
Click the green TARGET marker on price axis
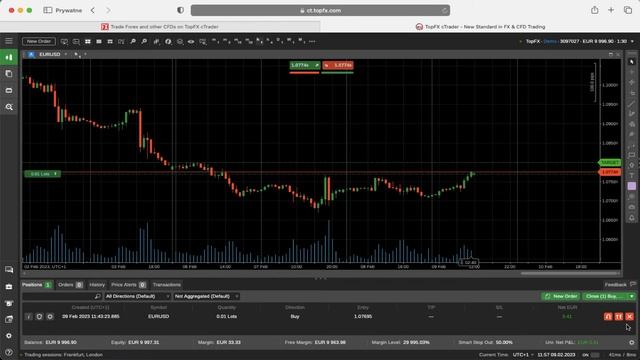610,162
